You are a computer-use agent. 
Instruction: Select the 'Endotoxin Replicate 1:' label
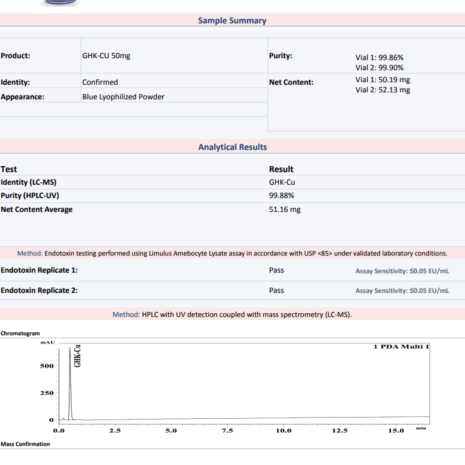pos(39,270)
